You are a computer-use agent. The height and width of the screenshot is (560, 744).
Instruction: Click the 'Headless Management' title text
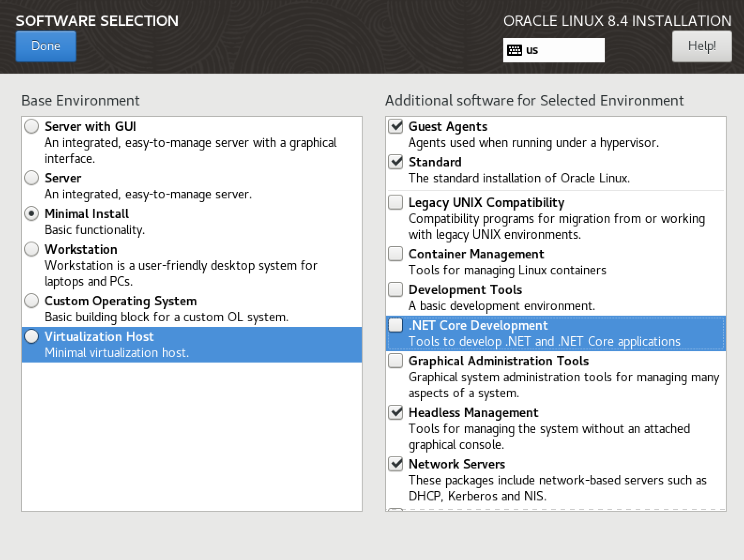pos(473,412)
